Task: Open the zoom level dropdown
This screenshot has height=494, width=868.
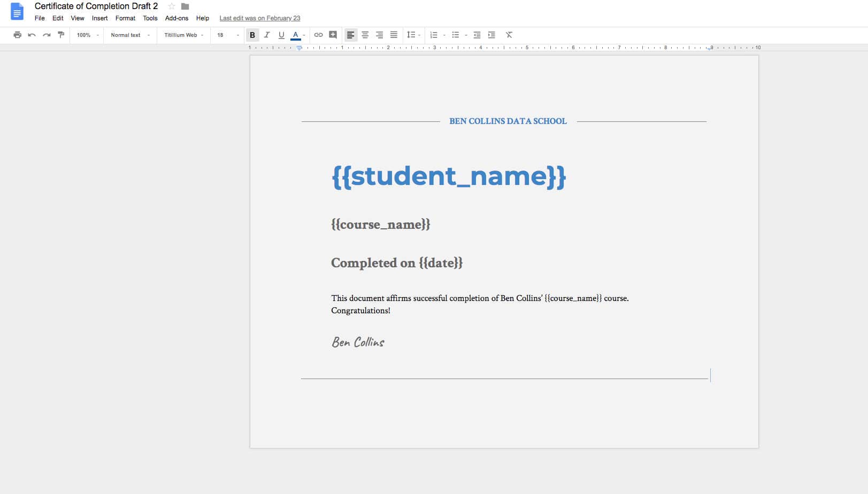Action: pos(88,35)
